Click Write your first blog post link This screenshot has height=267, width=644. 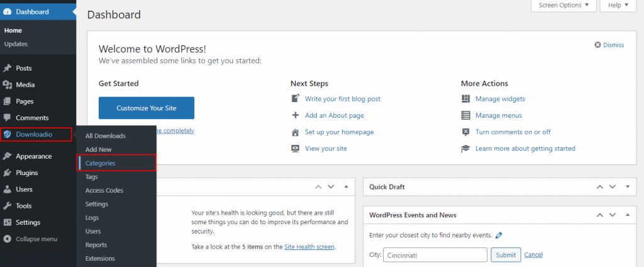(x=343, y=99)
